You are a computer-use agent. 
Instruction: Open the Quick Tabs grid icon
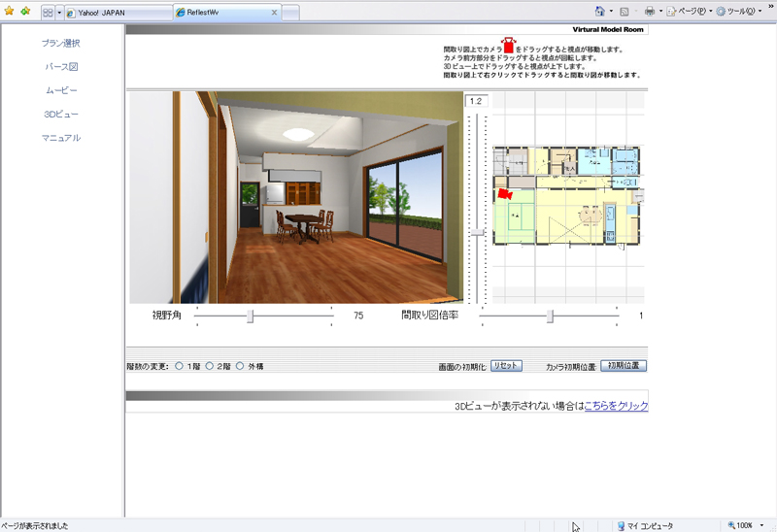click(x=47, y=13)
